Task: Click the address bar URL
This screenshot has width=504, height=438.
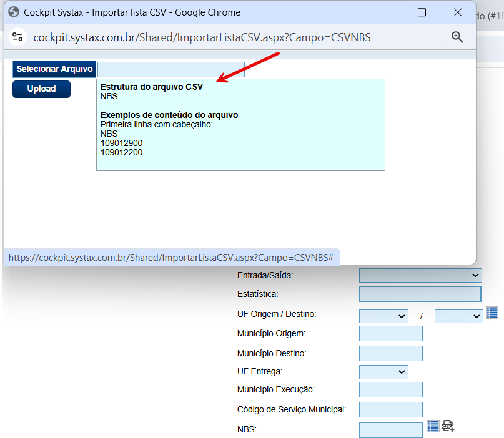Action: [x=202, y=37]
